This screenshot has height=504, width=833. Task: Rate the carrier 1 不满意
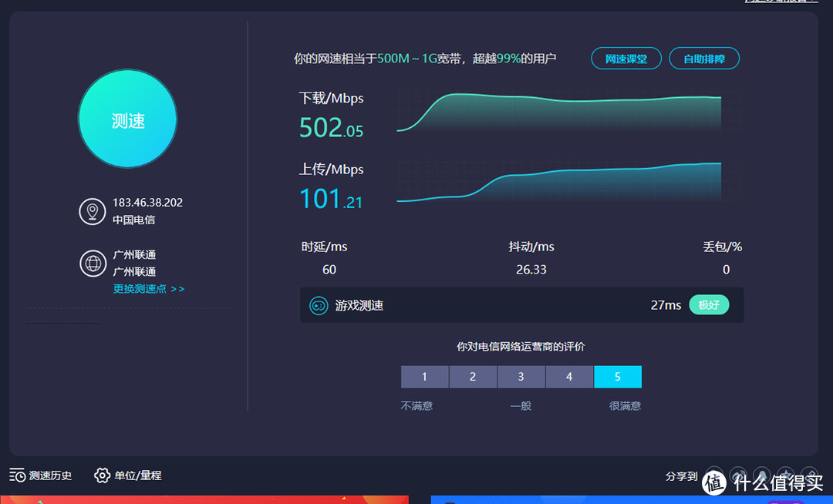coord(424,377)
